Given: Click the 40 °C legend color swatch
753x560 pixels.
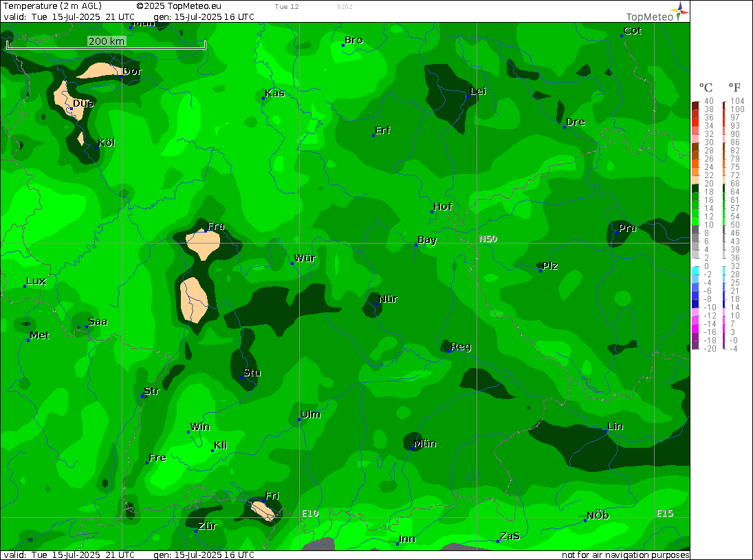Looking at the screenshot, I should click(x=695, y=105).
